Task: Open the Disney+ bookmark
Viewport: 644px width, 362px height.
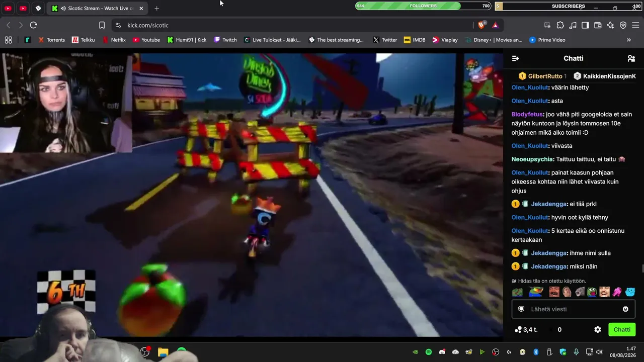Action: coord(494,40)
